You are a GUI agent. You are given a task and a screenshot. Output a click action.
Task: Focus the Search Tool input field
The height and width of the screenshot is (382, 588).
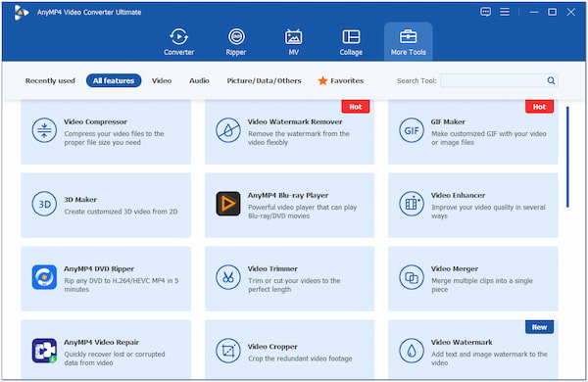point(499,80)
